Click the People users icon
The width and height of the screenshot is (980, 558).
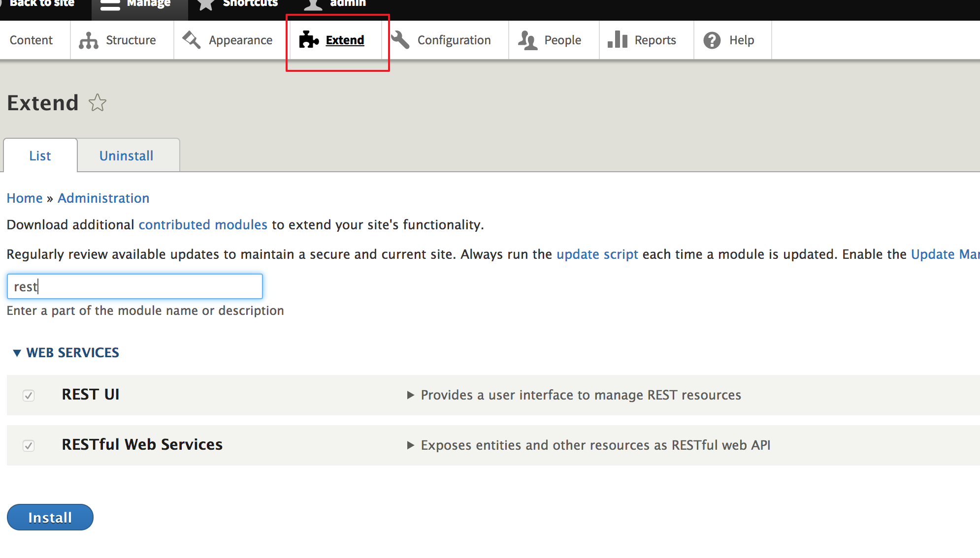[527, 40]
